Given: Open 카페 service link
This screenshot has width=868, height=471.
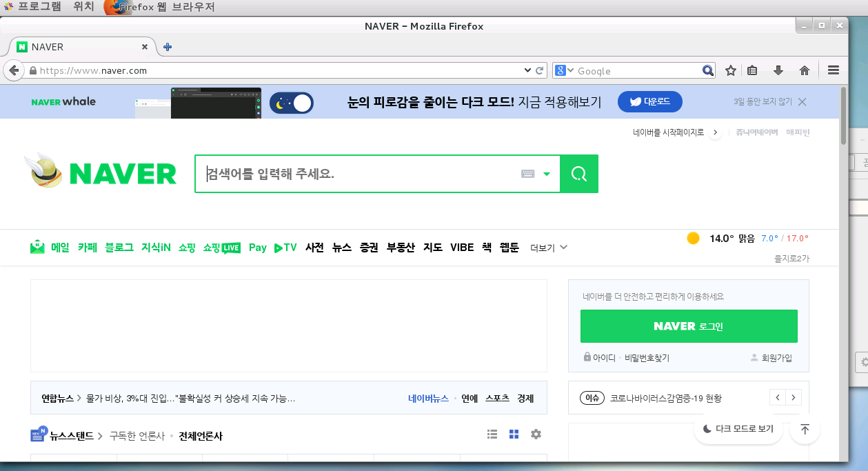Looking at the screenshot, I should pos(88,248).
